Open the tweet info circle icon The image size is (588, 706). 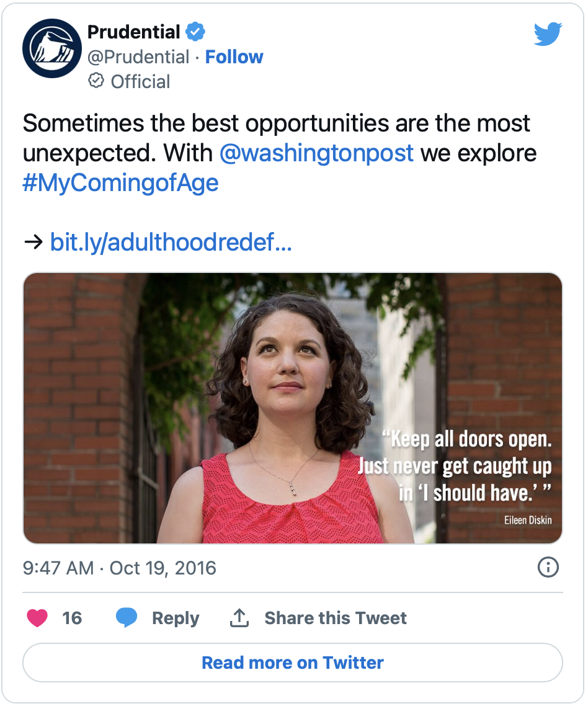coord(548,567)
